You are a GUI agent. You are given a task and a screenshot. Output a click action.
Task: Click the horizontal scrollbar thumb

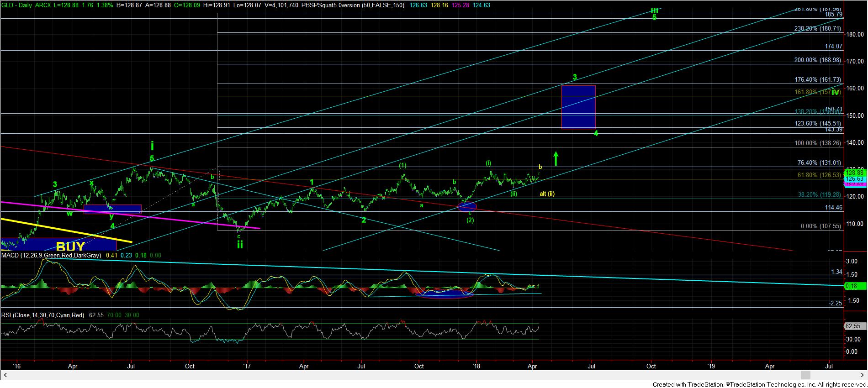(x=805, y=375)
